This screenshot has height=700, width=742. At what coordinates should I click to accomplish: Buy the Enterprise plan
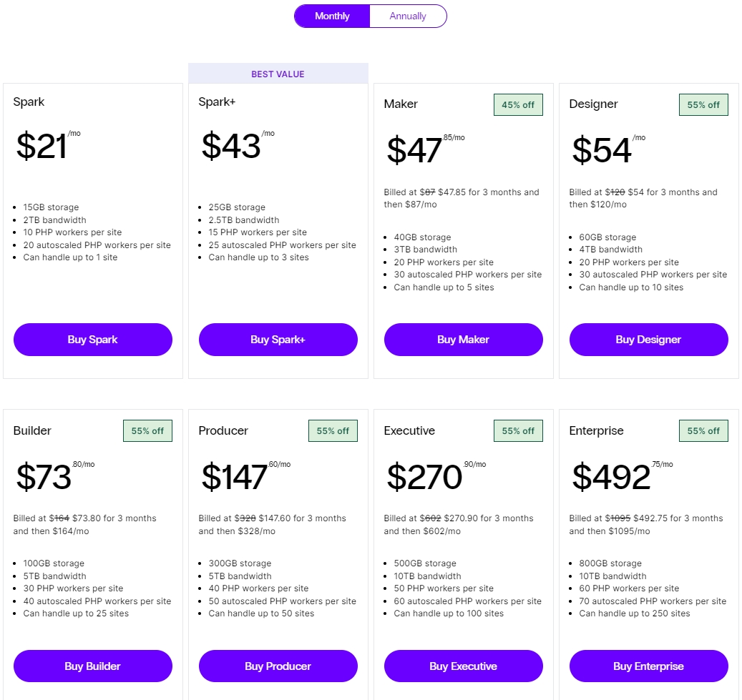pyautogui.click(x=649, y=666)
